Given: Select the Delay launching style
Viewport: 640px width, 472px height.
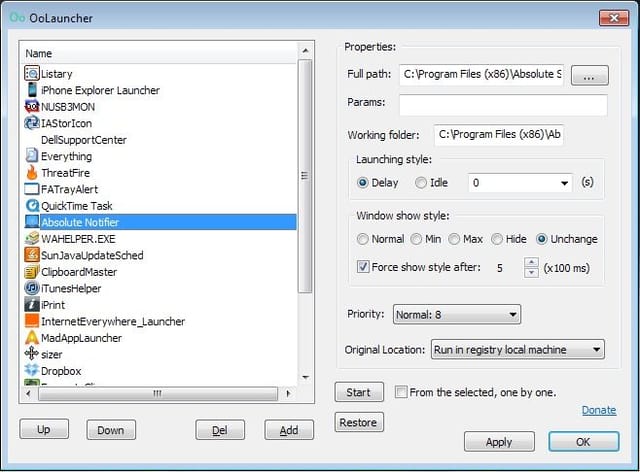Looking at the screenshot, I should [x=362, y=183].
